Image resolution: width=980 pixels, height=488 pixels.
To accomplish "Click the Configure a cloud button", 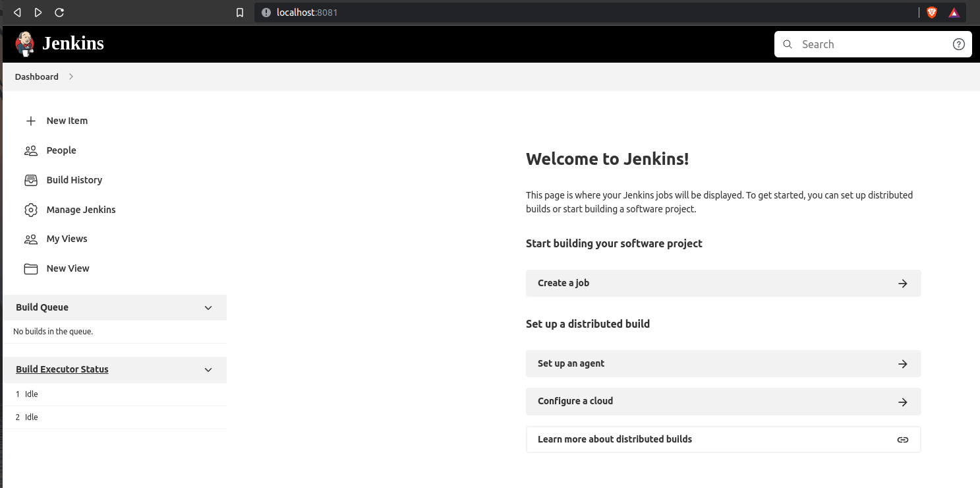I will (x=724, y=402).
